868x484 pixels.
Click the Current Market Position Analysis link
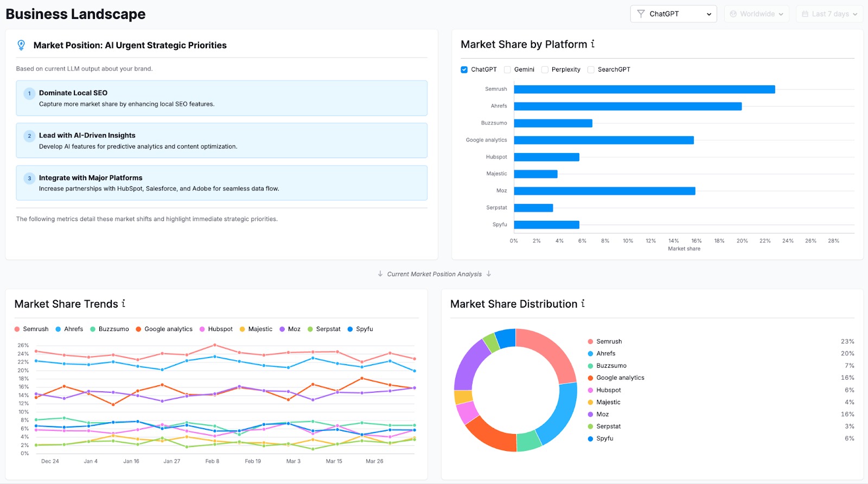[x=435, y=274]
